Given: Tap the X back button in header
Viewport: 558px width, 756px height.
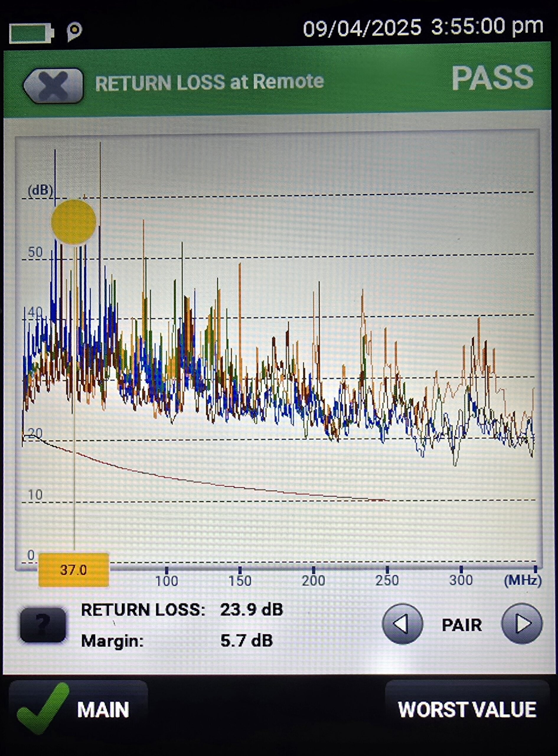Looking at the screenshot, I should point(53,85).
